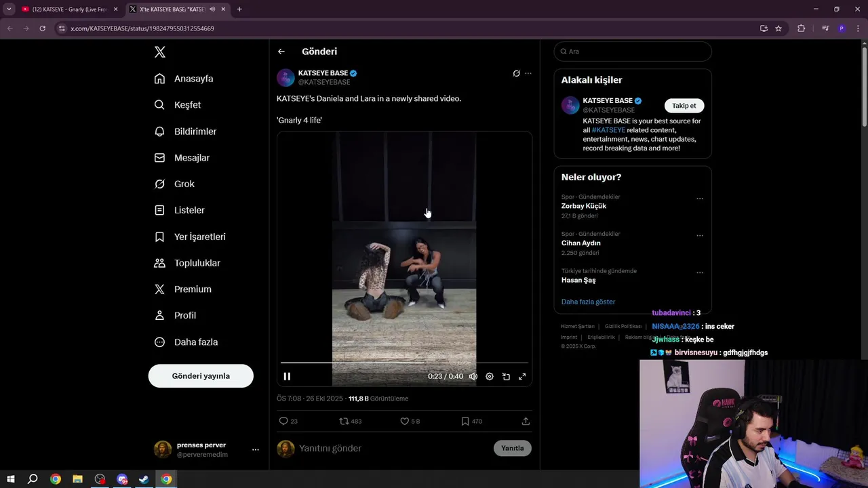Open Zorbay Küçük trend
The height and width of the screenshot is (488, 868).
point(584,206)
